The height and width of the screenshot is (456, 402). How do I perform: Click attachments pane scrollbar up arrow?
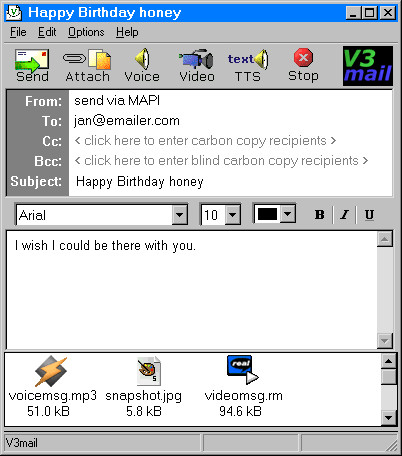389,361
